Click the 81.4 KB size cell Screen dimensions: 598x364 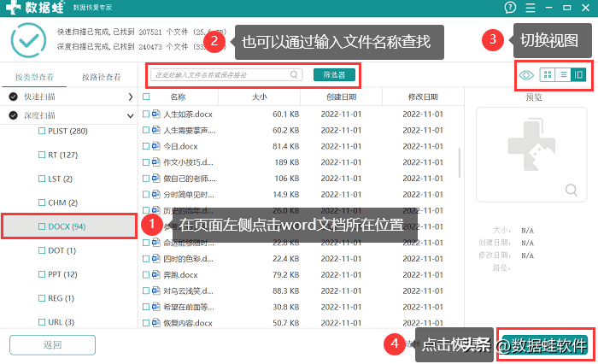[x=285, y=146]
